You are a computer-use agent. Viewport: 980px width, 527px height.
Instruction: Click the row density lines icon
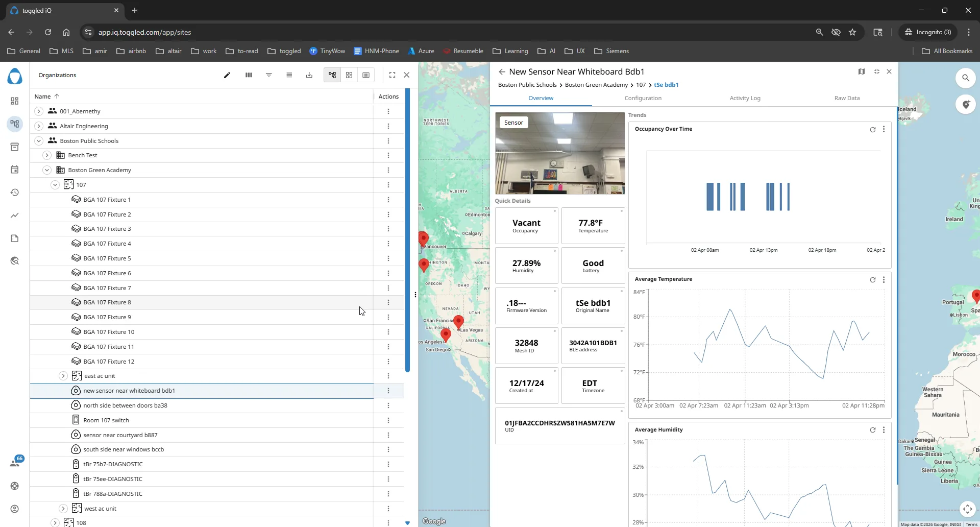[x=289, y=75]
